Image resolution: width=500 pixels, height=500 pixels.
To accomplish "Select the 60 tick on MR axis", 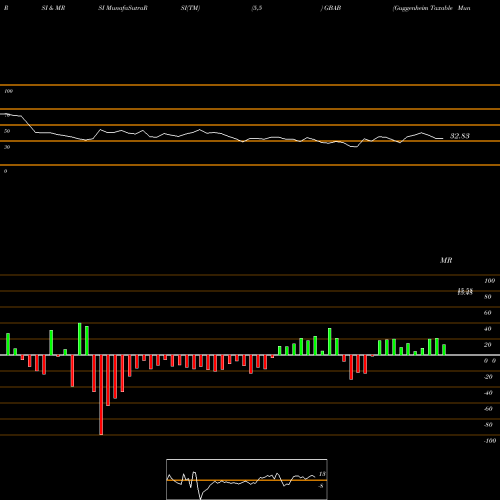I will tap(488, 313).
